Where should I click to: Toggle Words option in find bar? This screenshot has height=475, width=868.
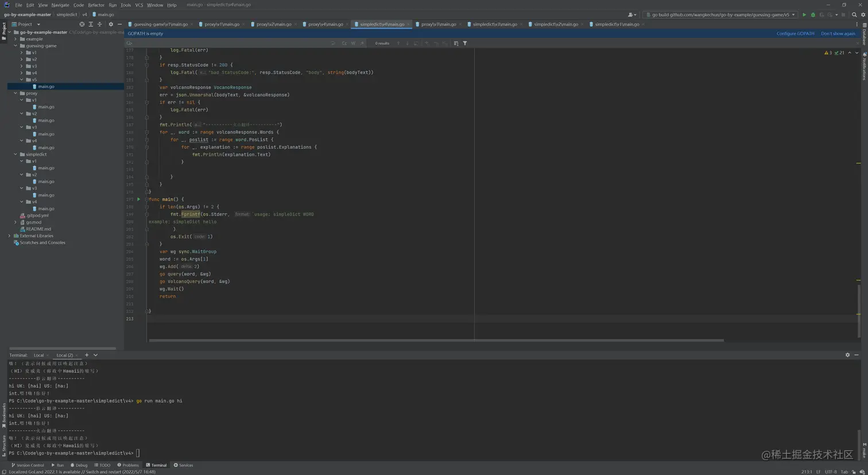coord(353,43)
